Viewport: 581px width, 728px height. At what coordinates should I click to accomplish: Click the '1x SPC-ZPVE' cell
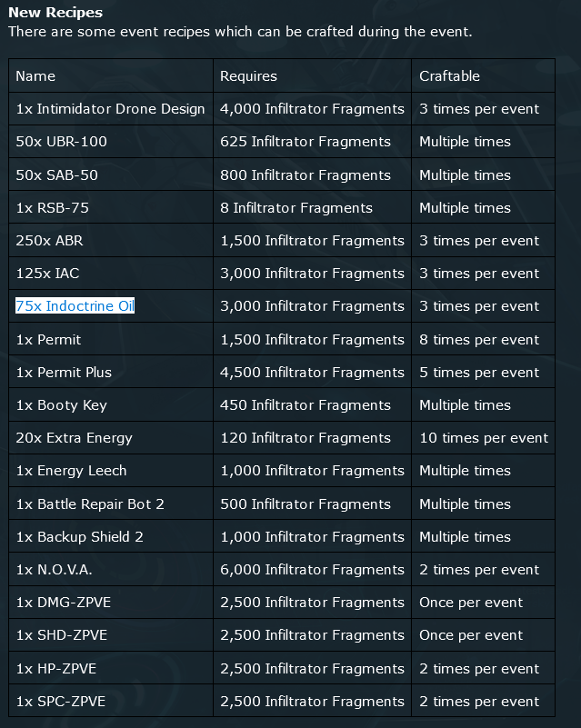click(111, 701)
